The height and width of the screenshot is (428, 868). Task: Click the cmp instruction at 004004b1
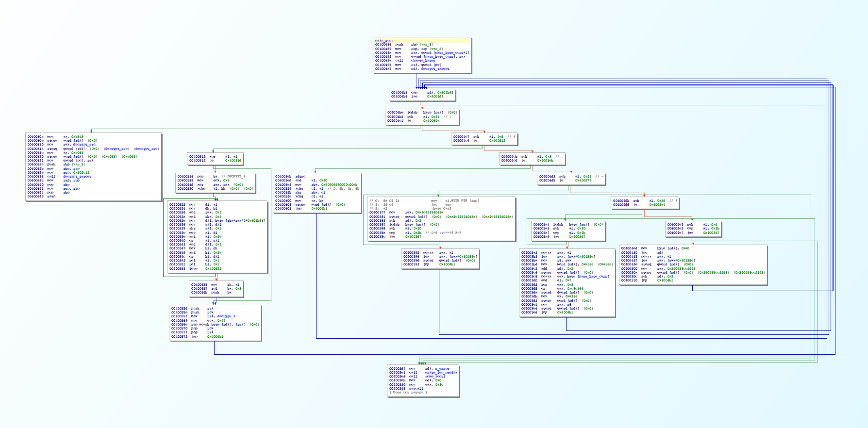tap(414, 93)
